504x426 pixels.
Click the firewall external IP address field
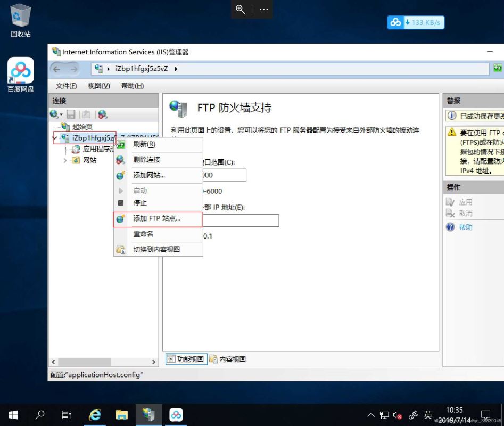click(241, 220)
